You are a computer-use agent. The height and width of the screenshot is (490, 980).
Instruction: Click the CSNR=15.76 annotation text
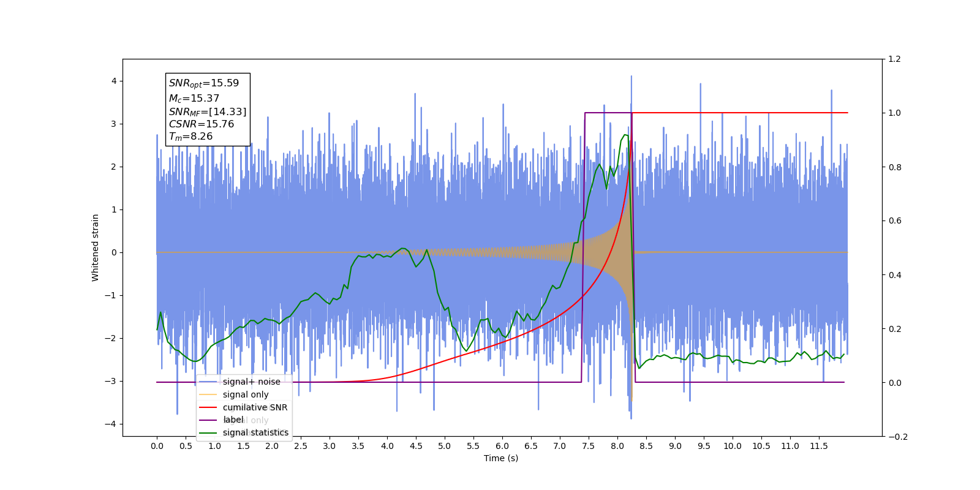(x=202, y=124)
